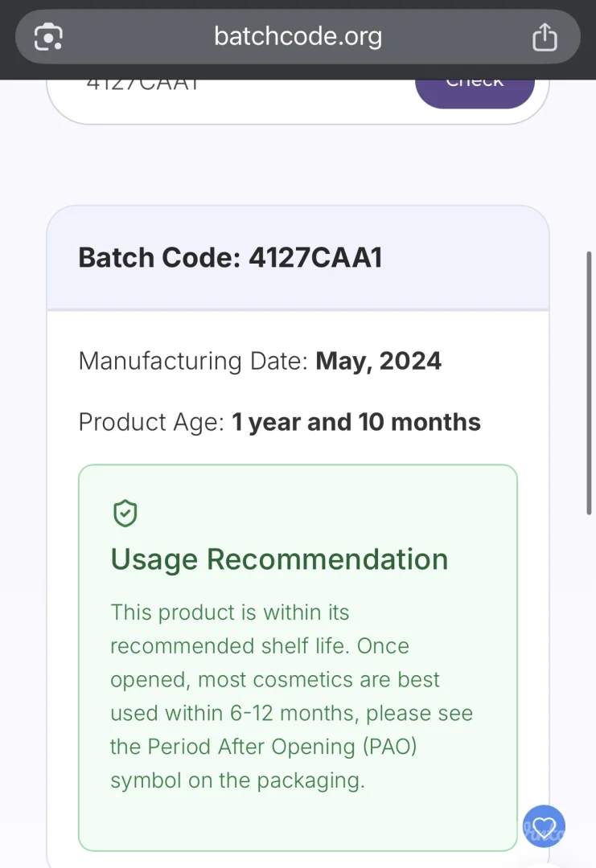Click the "Batch Code: 4127CAA1" header
The height and width of the screenshot is (868, 596).
pyautogui.click(x=230, y=258)
